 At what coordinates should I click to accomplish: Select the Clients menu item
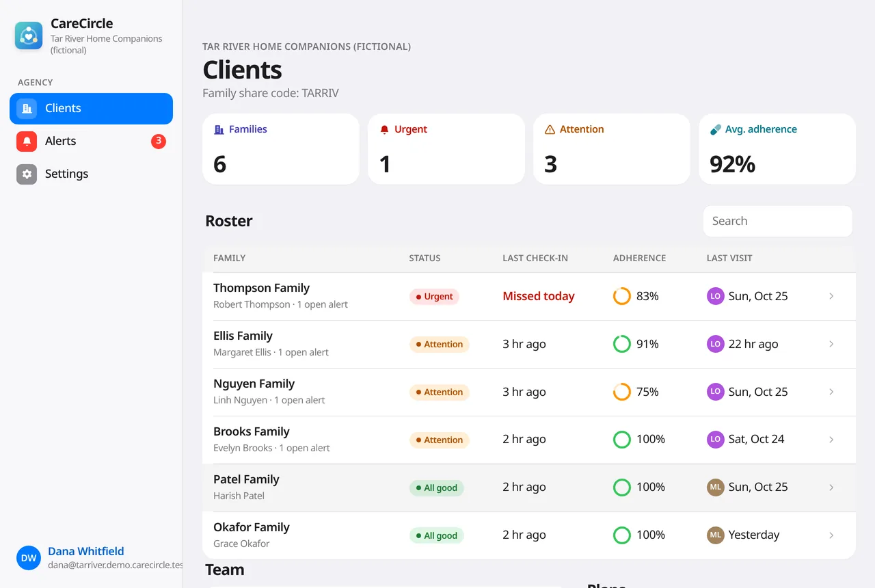[91, 108]
